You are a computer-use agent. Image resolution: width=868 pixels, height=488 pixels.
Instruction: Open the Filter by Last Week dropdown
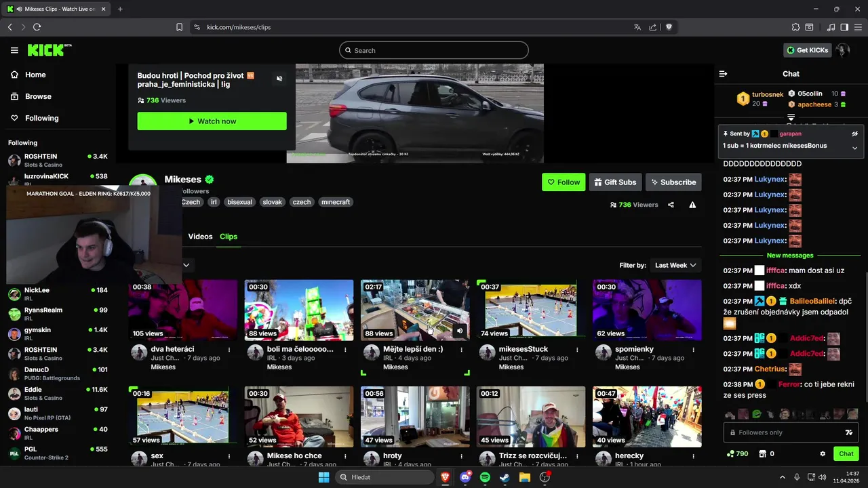tap(675, 265)
